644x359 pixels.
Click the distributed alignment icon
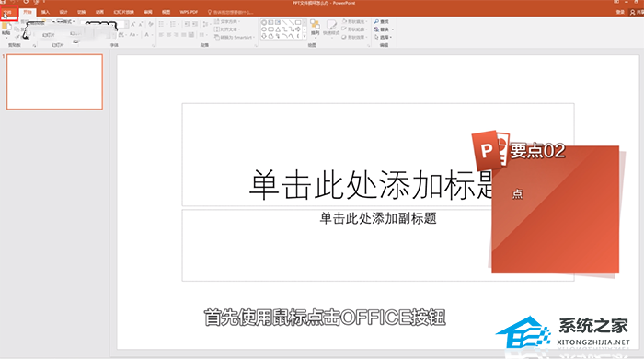point(191,35)
